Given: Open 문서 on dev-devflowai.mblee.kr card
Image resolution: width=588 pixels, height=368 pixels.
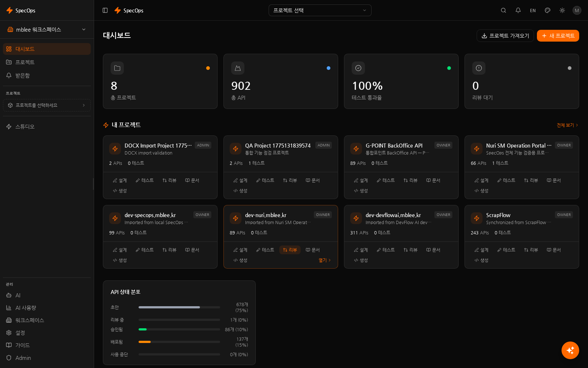Looking at the screenshot, I should (x=433, y=250).
